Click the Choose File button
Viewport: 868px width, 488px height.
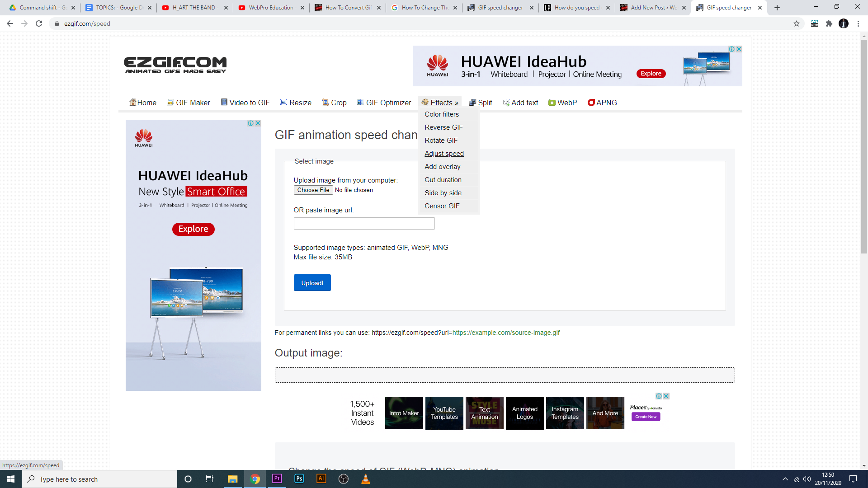click(x=313, y=190)
